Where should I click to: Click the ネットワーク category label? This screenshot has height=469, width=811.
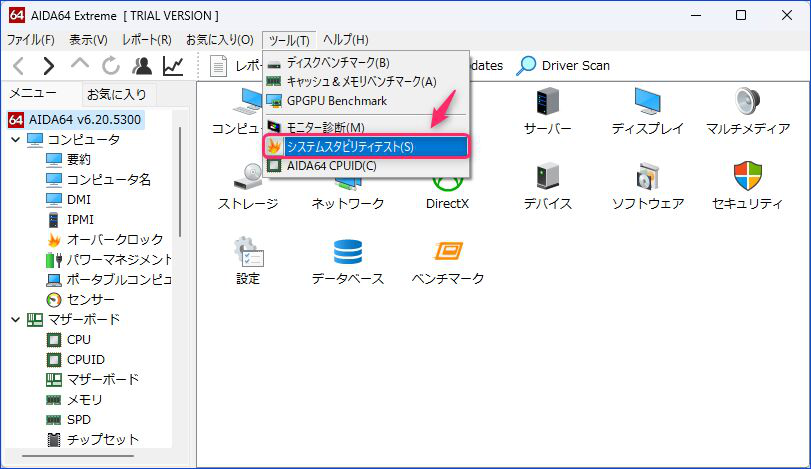click(348, 204)
